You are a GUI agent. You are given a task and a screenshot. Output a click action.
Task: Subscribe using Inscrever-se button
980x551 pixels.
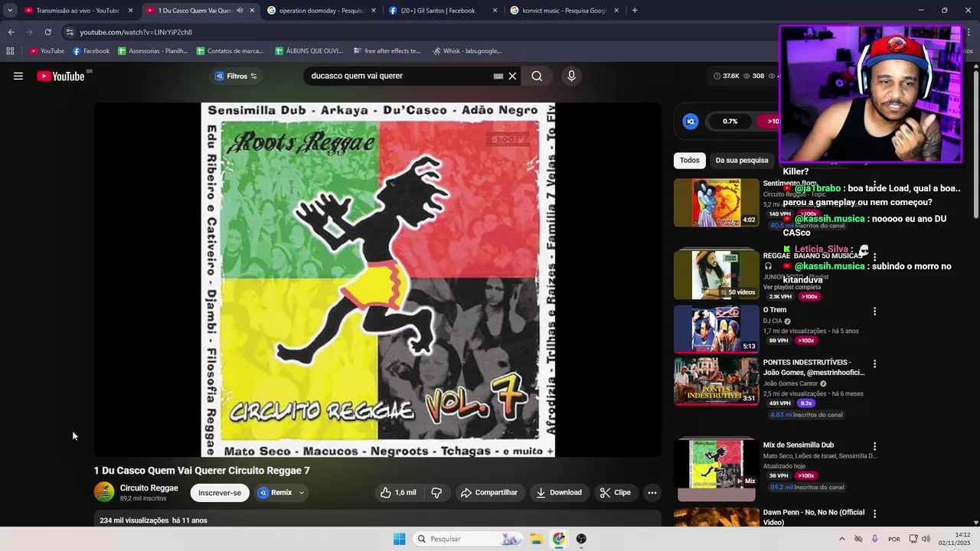click(220, 493)
